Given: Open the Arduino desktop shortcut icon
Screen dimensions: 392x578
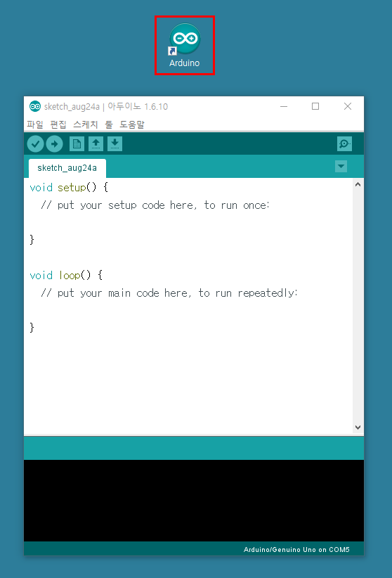Looking at the screenshot, I should 185,45.
